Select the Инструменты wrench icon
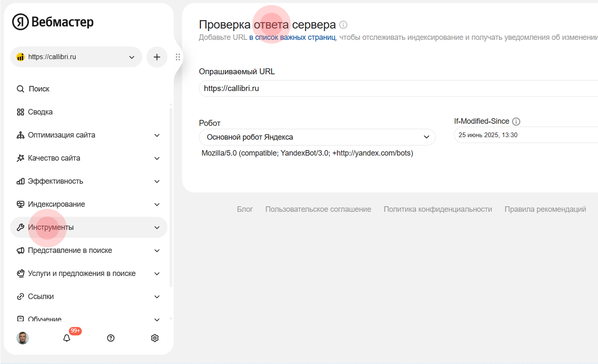This screenshot has width=598, height=364. tap(20, 227)
